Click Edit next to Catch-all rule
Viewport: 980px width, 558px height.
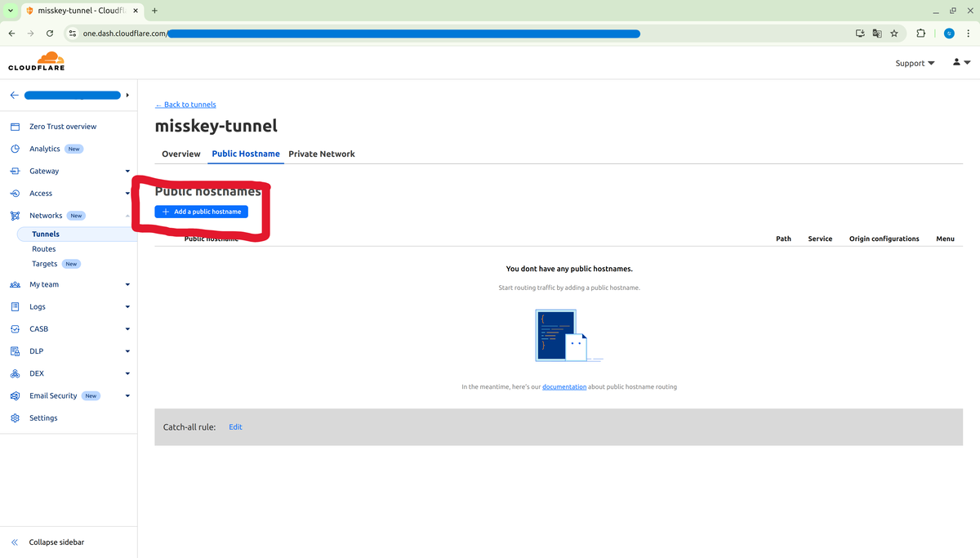[235, 427]
